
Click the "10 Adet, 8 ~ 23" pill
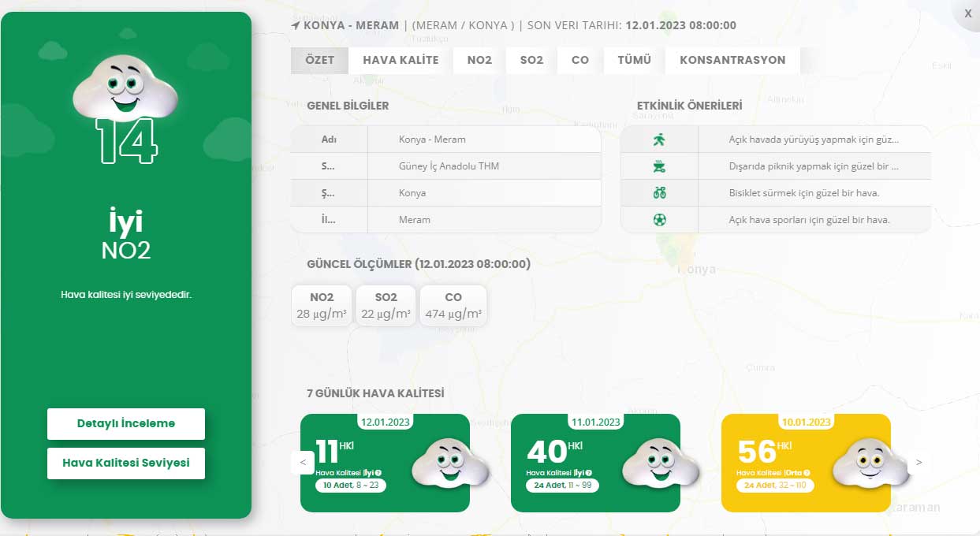[x=351, y=486]
